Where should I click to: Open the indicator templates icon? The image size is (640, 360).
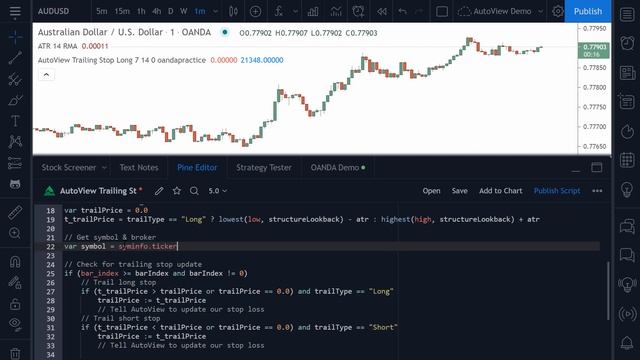click(336, 11)
